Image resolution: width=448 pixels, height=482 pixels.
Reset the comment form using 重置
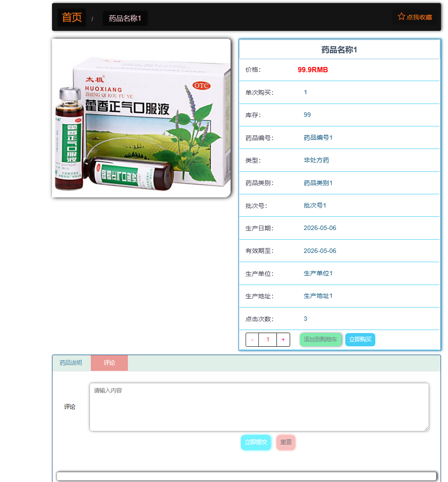pyautogui.click(x=286, y=442)
